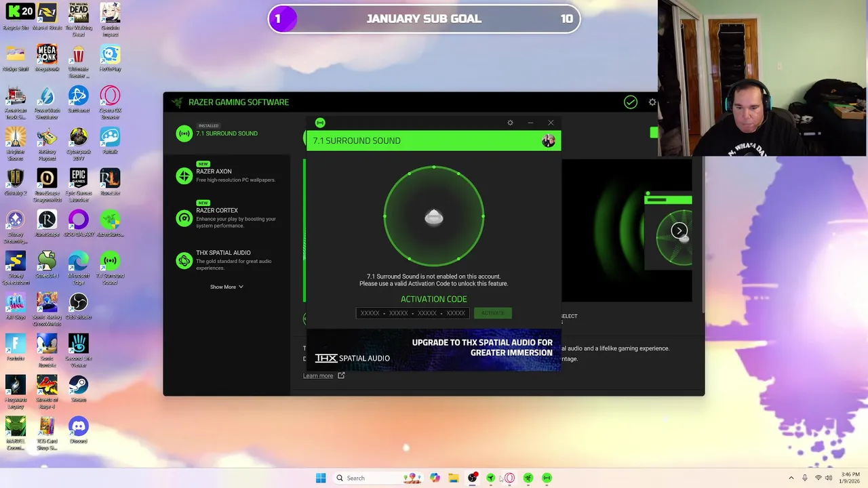Open PowerWash Simulator desktop shortcut

pos(47,102)
